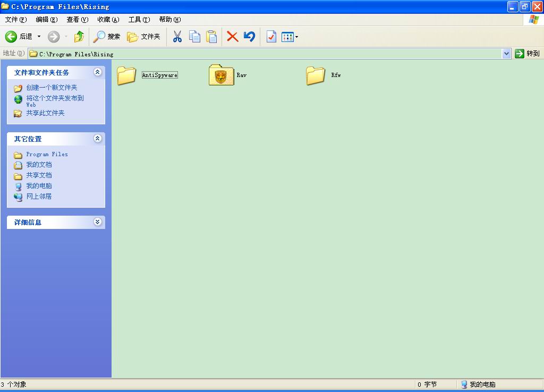Click the Cut scissors icon
Viewport: 544px width, 392px height.
click(177, 37)
